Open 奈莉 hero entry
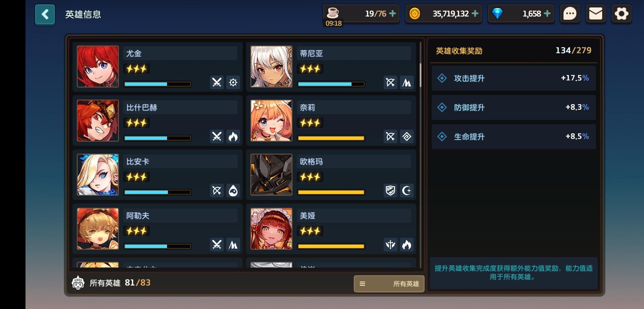The width and height of the screenshot is (644, 309). [331, 121]
